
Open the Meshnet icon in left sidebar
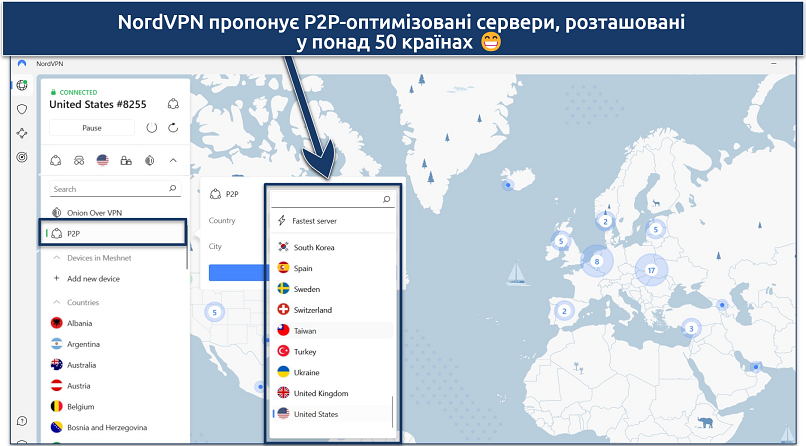[22, 133]
